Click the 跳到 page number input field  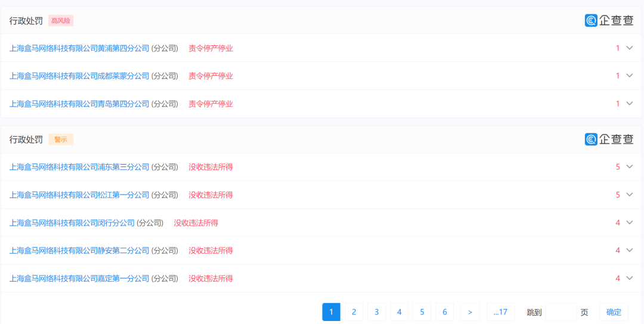[x=561, y=312]
